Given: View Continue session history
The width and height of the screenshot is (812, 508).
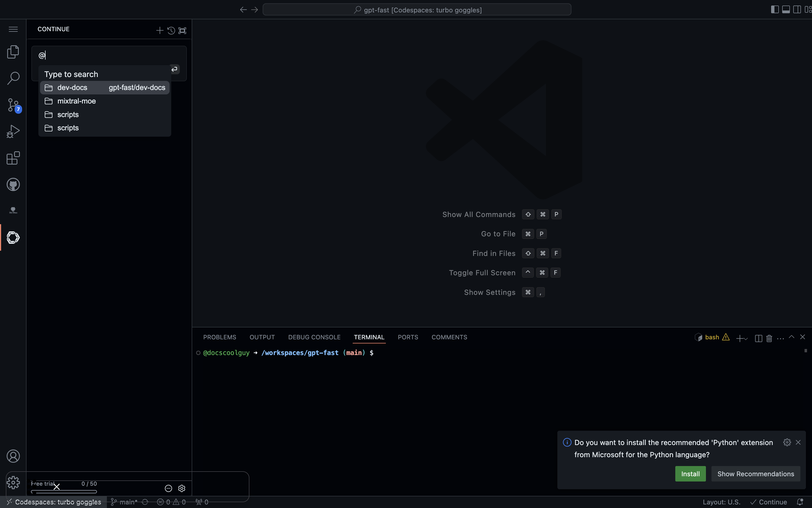Looking at the screenshot, I should pyautogui.click(x=171, y=31).
